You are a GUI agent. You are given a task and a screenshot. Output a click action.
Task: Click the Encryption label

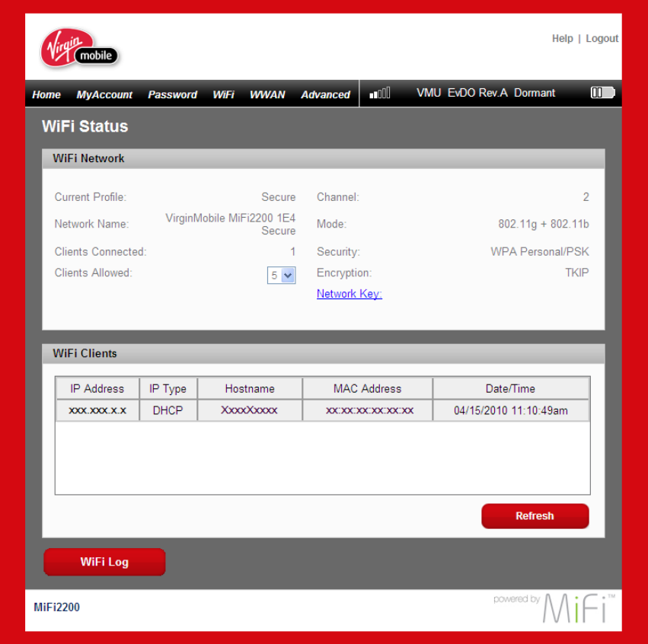(344, 273)
